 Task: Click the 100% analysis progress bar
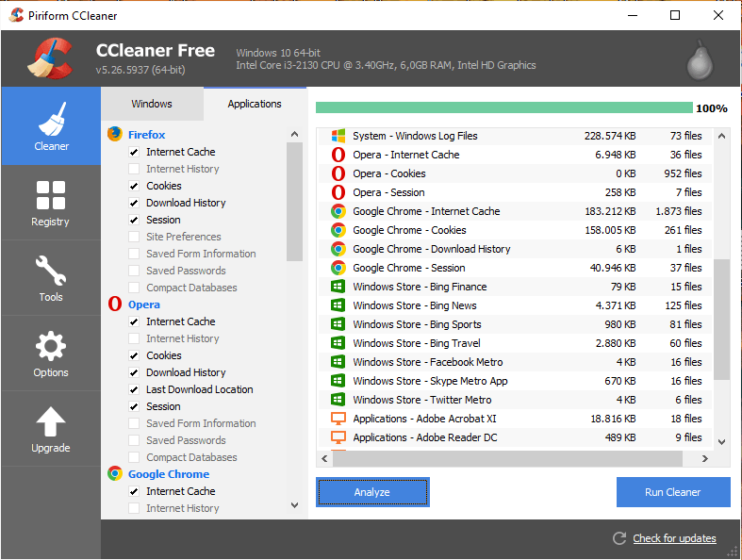504,107
